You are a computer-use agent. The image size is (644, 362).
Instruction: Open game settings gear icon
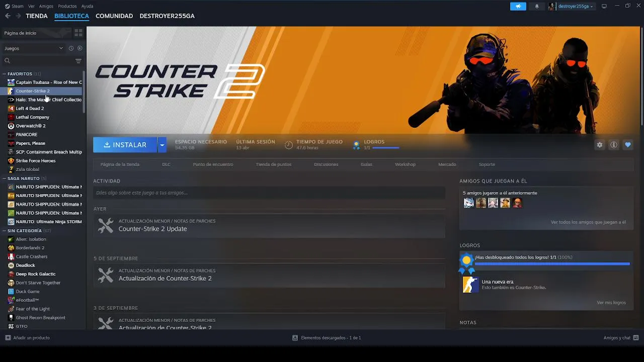[x=600, y=145]
